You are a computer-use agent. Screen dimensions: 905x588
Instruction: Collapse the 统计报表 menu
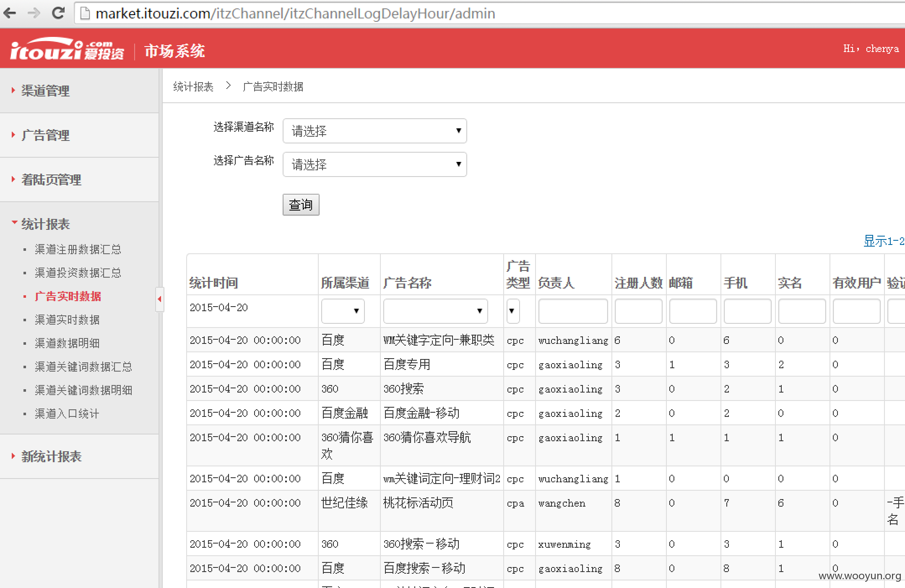tap(45, 224)
